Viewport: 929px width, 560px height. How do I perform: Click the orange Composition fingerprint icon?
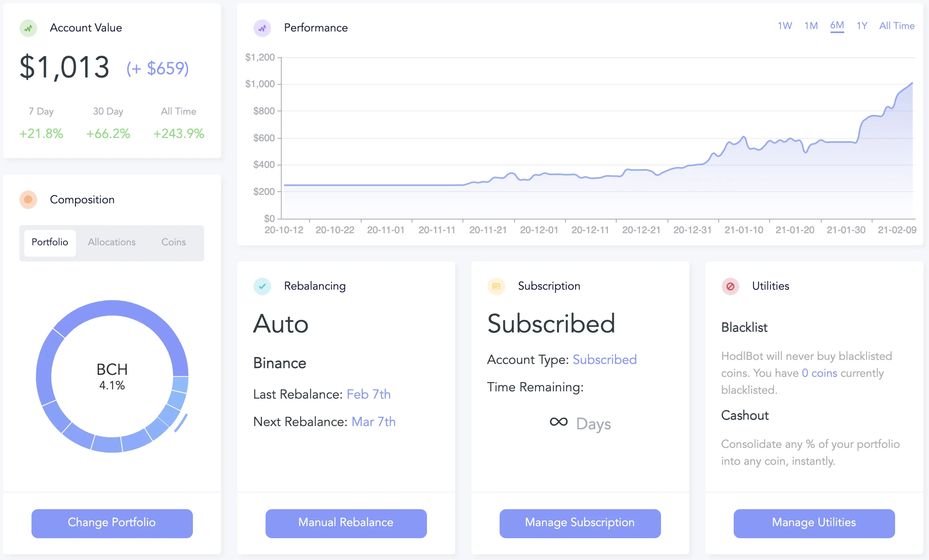click(x=28, y=200)
